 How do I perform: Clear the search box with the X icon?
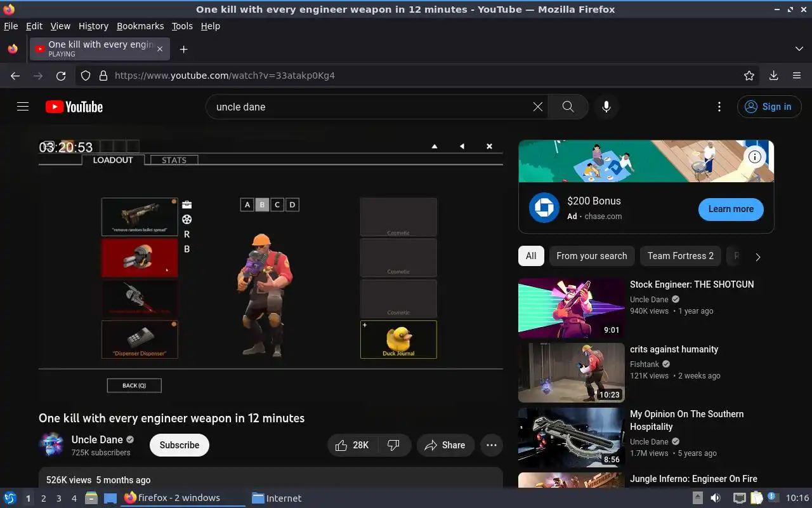538,107
